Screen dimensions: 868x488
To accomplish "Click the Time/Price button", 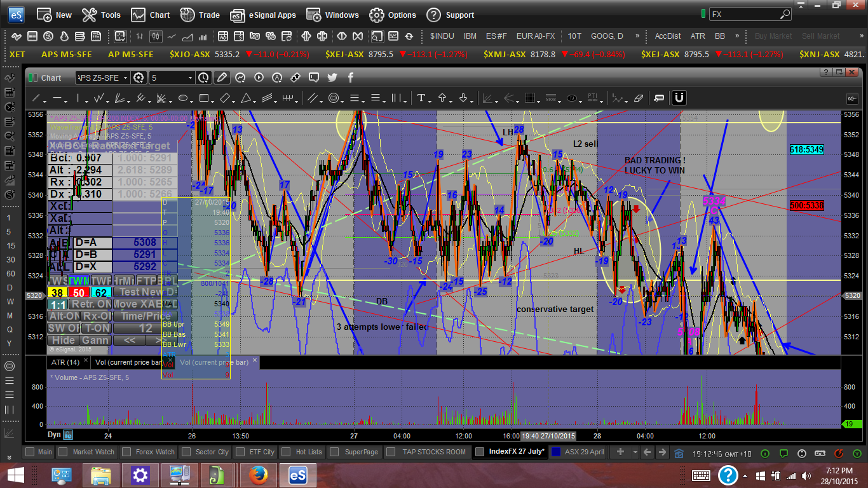I will pos(146,316).
